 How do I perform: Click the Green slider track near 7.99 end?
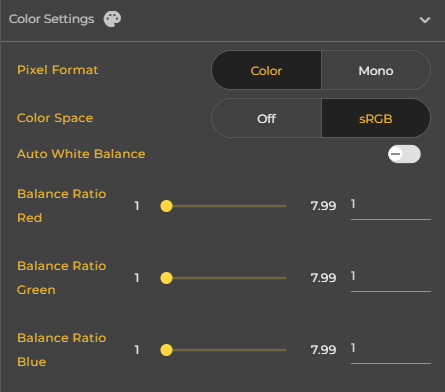click(282, 278)
